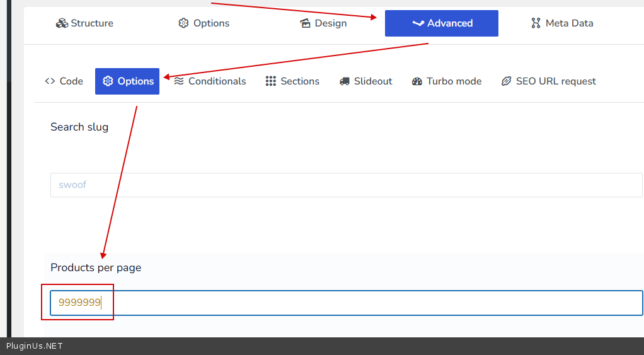Image resolution: width=644 pixels, height=355 pixels.
Task: Click the Code angle-brackets icon
Action: pyautogui.click(x=50, y=81)
